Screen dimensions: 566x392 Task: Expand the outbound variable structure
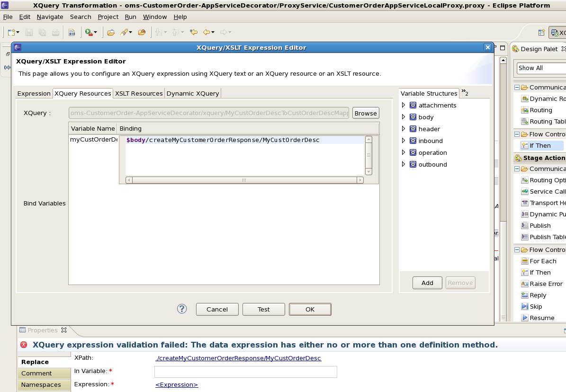point(404,164)
